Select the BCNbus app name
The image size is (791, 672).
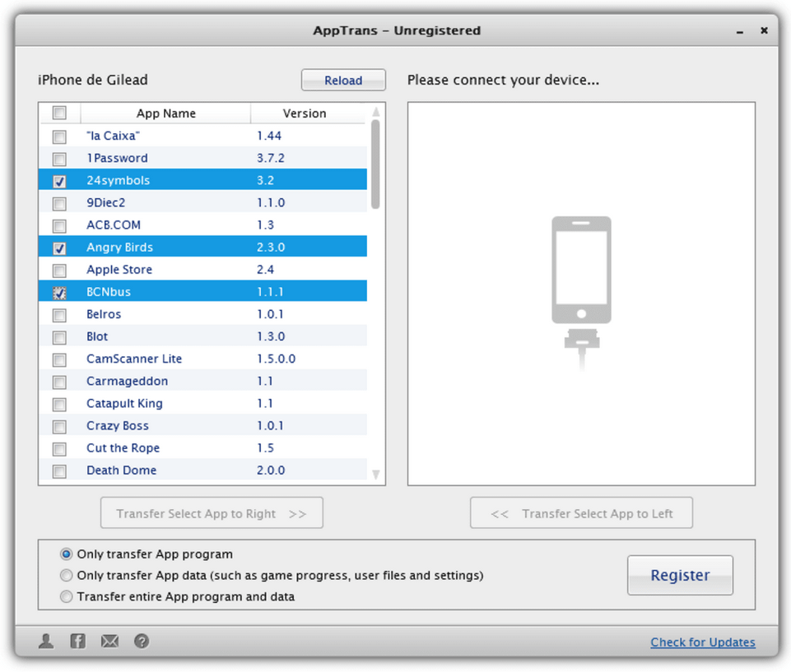point(109,291)
